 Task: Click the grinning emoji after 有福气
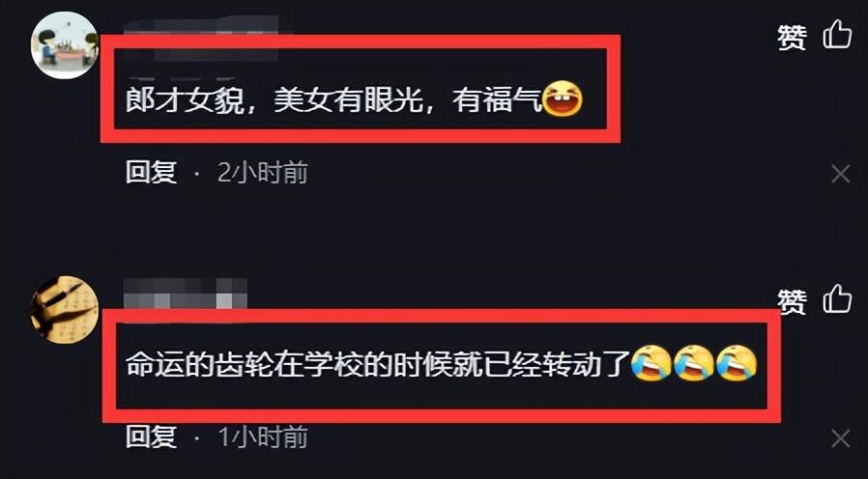tap(562, 99)
